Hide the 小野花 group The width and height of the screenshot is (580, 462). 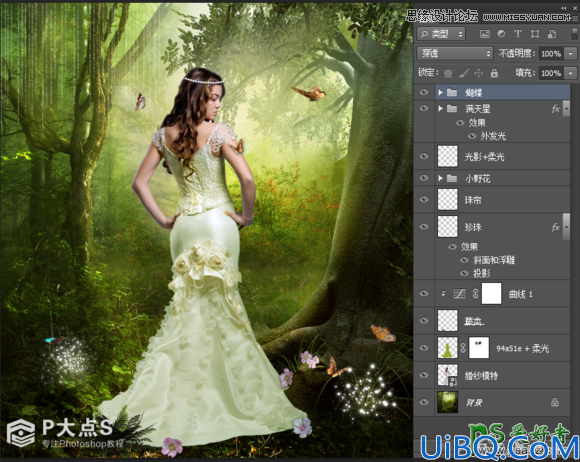pyautogui.click(x=424, y=178)
